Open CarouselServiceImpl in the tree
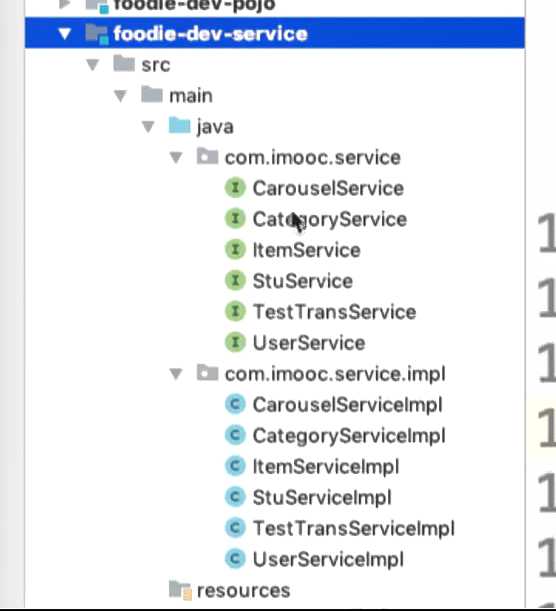 pyautogui.click(x=348, y=405)
